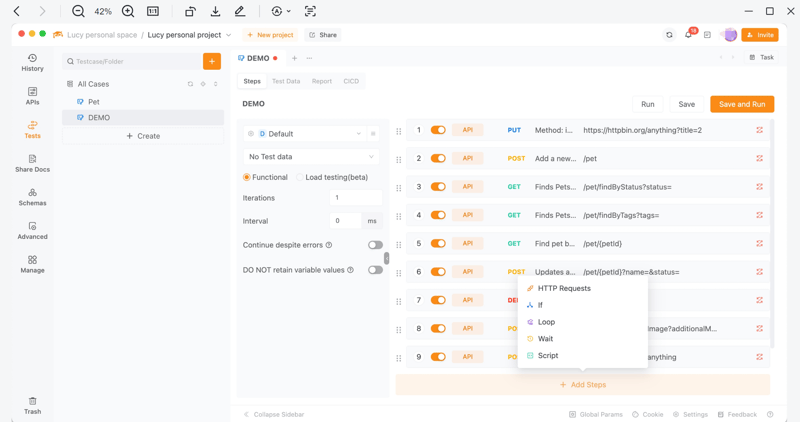
Task: Click the red sync icon on step 5
Action: 759,243
